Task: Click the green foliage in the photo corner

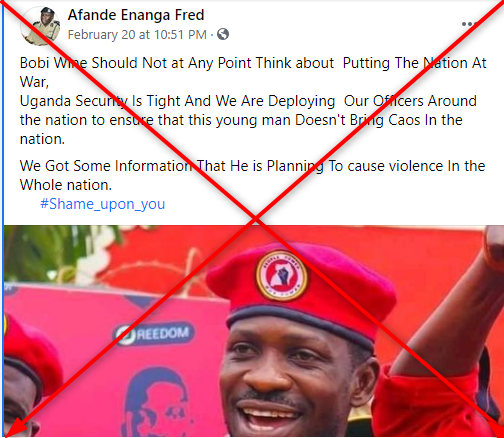Action: (x=50, y=253)
